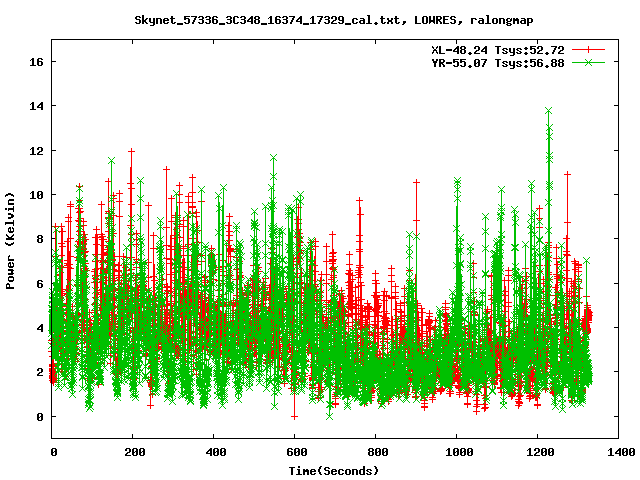The width and height of the screenshot is (640, 480).
Task: Click the y-axis tick label 10
Action: point(36,195)
